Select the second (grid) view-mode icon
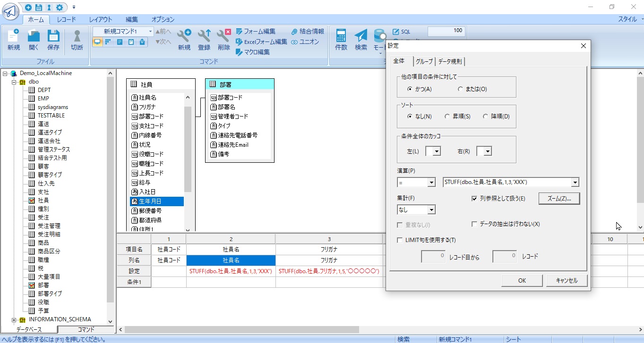 click(x=108, y=42)
